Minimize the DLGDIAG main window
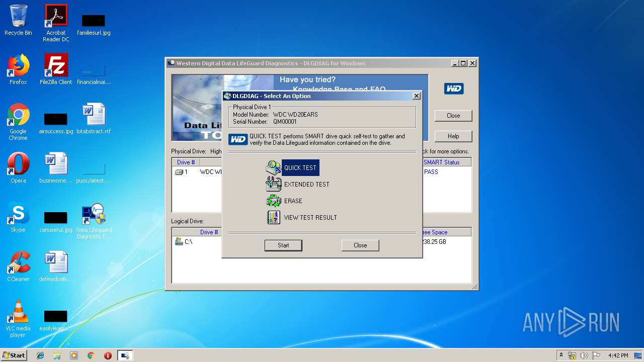 455,63
